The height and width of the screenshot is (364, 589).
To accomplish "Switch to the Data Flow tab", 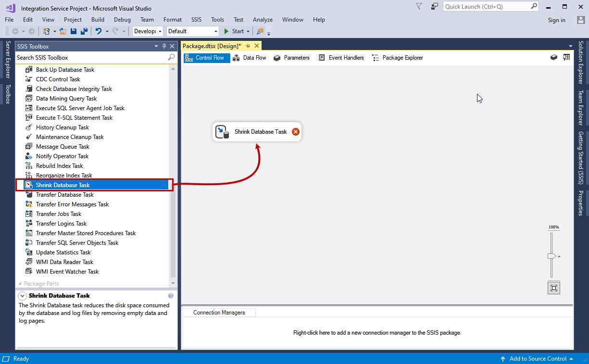I will (x=249, y=58).
